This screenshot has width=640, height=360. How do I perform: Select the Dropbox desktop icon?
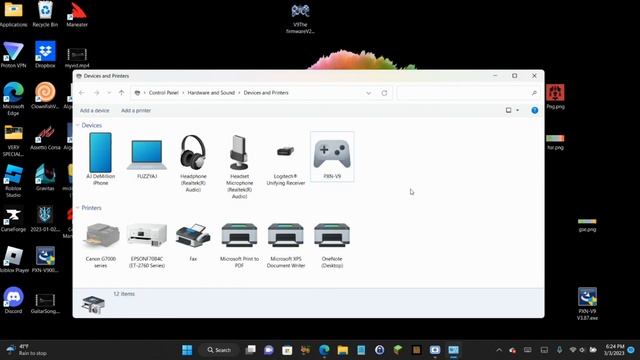(45, 55)
